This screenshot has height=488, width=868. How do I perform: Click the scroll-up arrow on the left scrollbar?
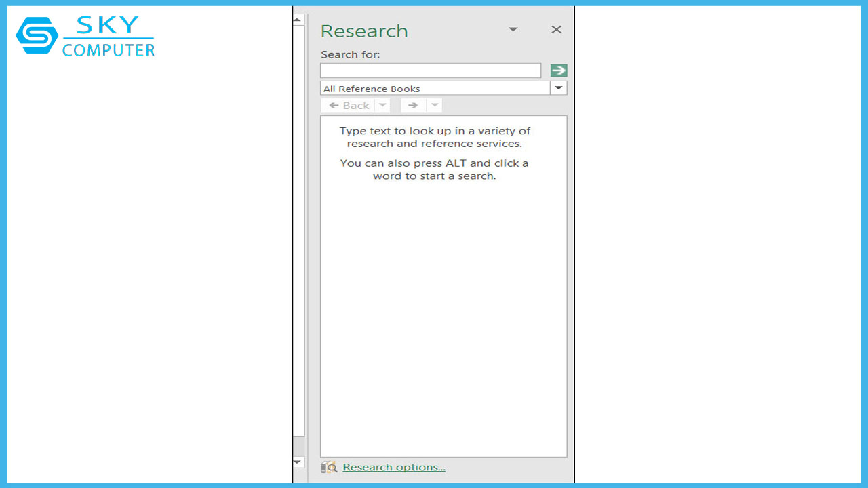(x=298, y=19)
